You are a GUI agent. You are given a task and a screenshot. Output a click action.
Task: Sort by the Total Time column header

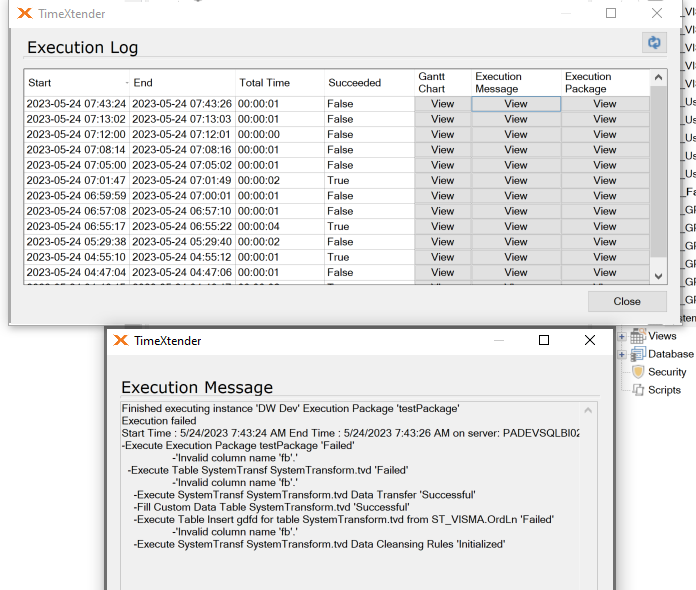coord(280,83)
